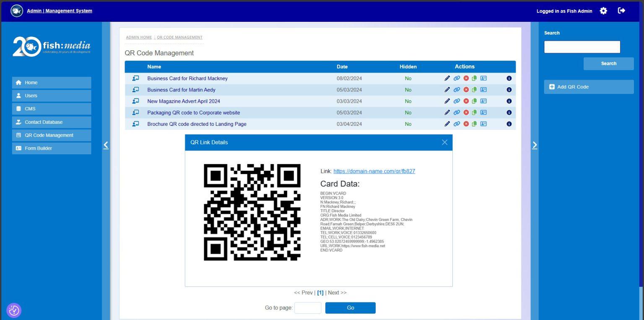Open link icon for New Magazine Advert April 2024

457,101
